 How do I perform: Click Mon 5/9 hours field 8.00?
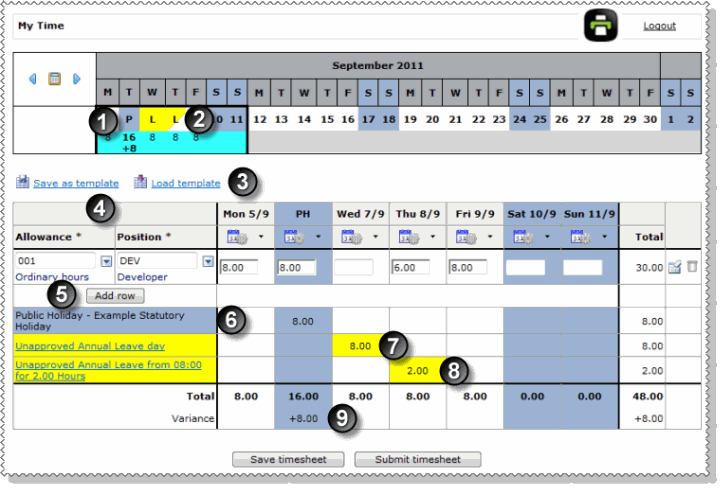coord(239,268)
